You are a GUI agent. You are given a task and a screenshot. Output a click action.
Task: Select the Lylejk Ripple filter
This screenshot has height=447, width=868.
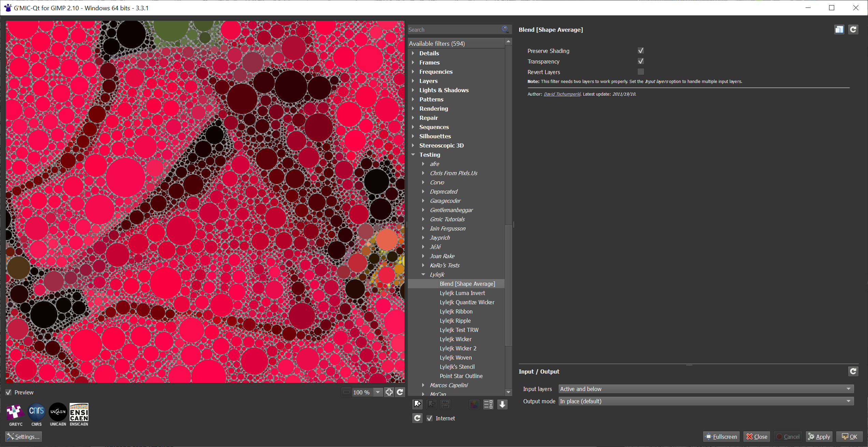pos(455,321)
